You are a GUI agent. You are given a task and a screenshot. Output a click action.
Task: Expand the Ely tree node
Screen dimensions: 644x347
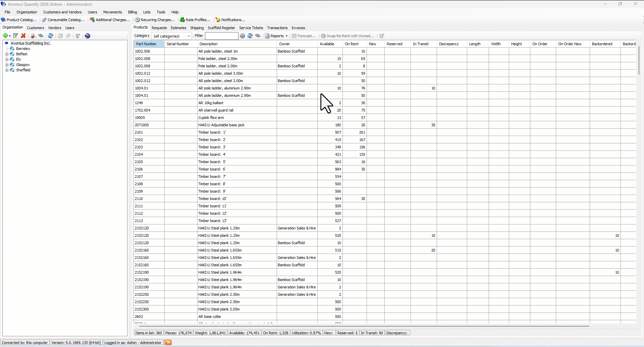(x=7, y=59)
